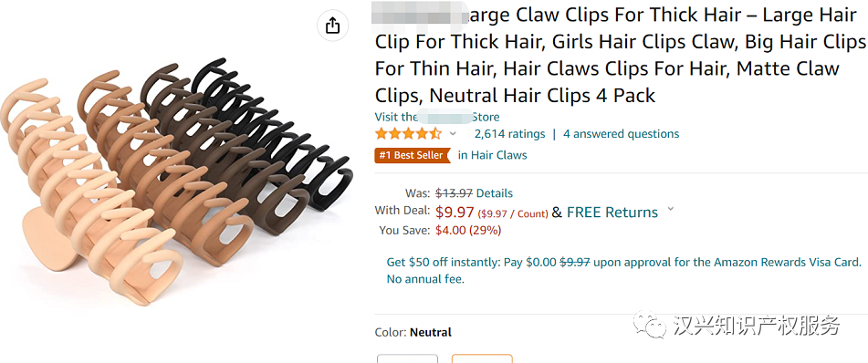868x363 pixels.
Task: Expand the star rating breakdown chevron
Action: pyautogui.click(x=453, y=134)
